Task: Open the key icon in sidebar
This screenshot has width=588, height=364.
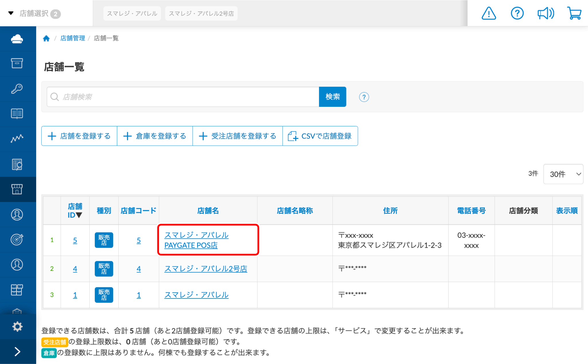Action: (x=17, y=88)
